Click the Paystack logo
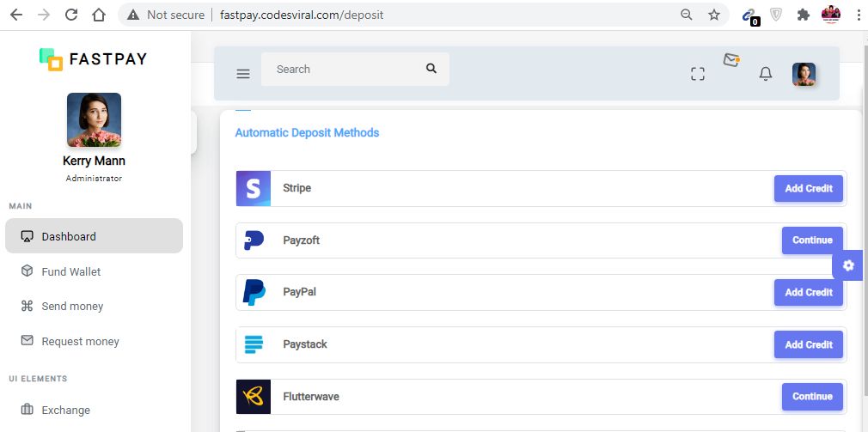 [x=254, y=344]
